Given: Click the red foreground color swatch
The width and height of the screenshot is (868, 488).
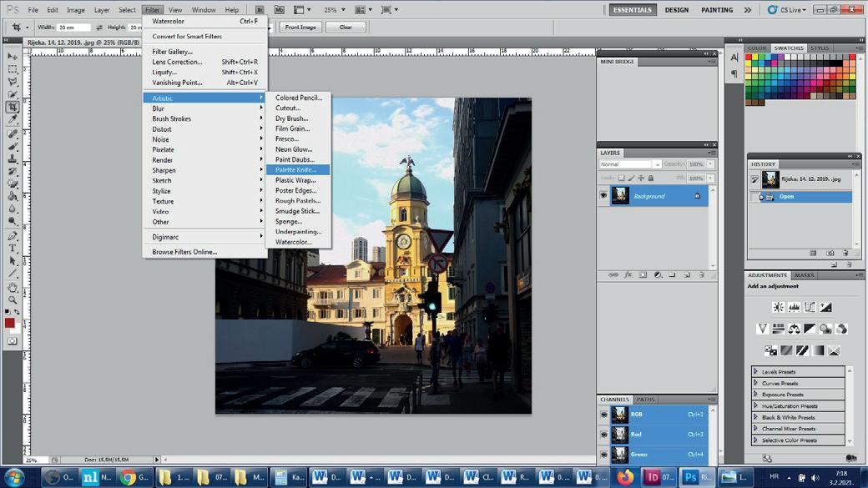Looking at the screenshot, I should tap(9, 323).
